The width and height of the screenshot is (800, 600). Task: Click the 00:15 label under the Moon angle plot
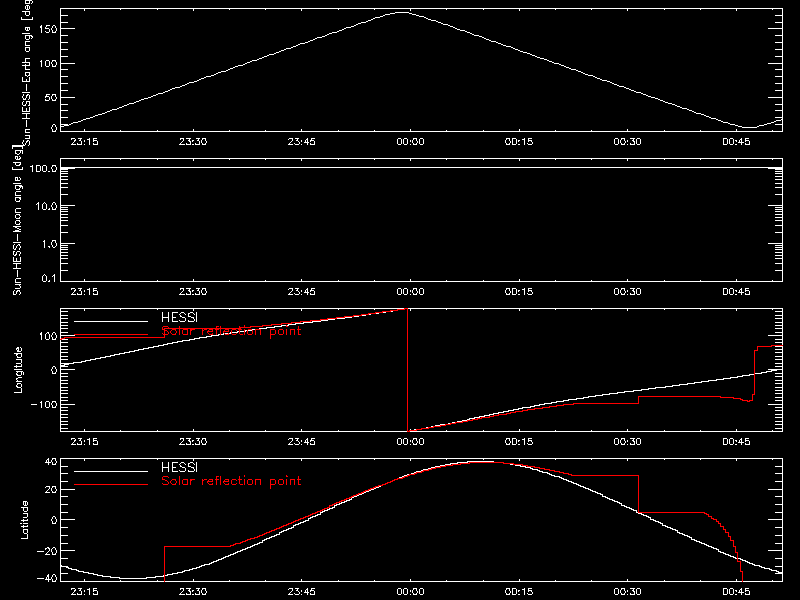[x=519, y=292]
